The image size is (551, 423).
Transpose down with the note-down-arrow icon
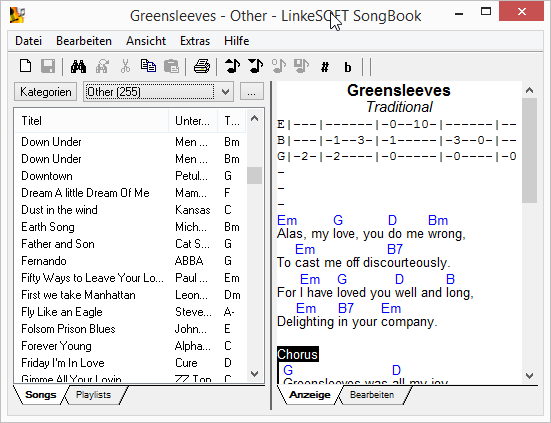click(255, 66)
